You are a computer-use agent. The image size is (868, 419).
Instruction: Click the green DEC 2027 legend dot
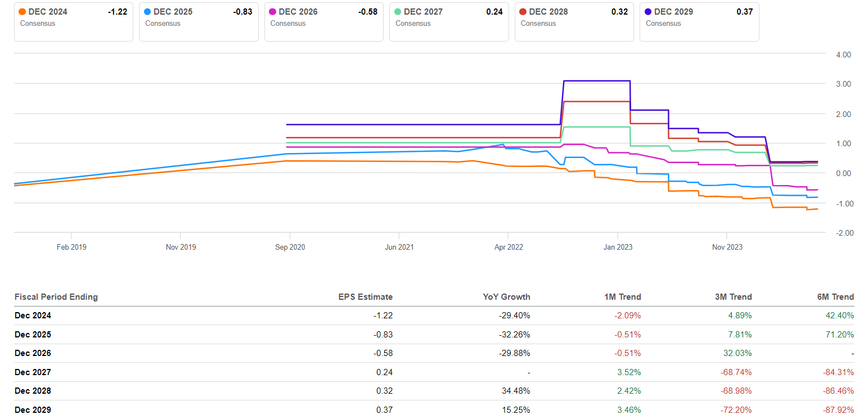pyautogui.click(x=398, y=12)
